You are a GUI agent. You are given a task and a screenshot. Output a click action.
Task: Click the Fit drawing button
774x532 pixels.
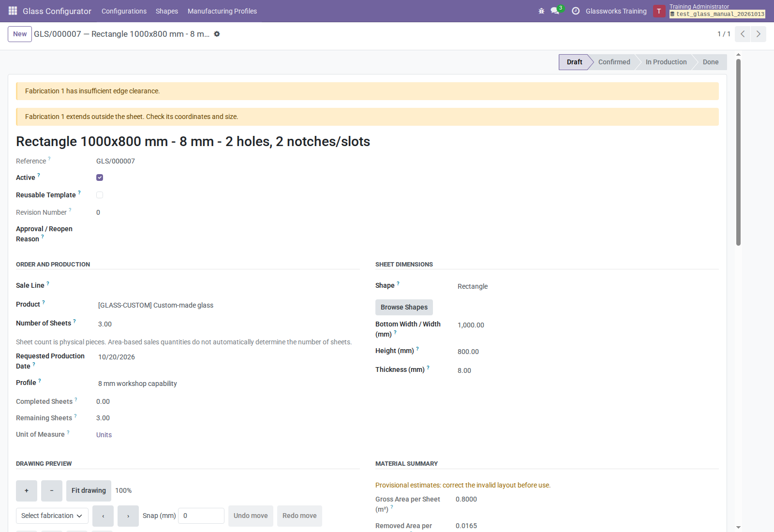point(89,490)
